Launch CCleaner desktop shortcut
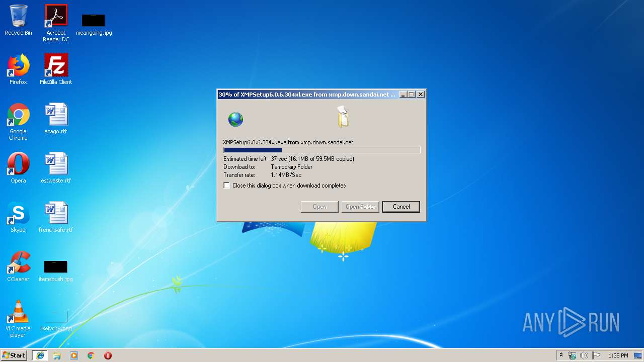 (x=18, y=266)
